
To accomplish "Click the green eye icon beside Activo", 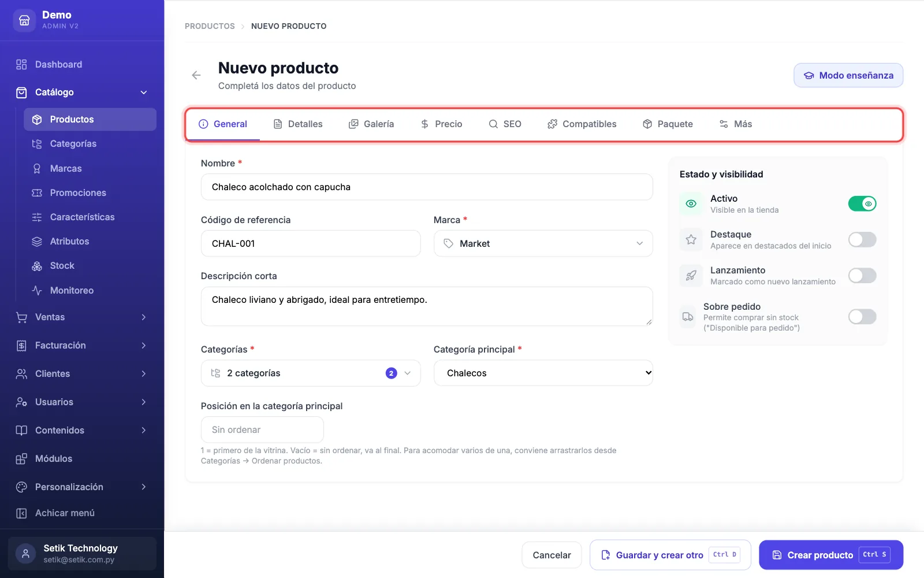I will click(x=691, y=203).
